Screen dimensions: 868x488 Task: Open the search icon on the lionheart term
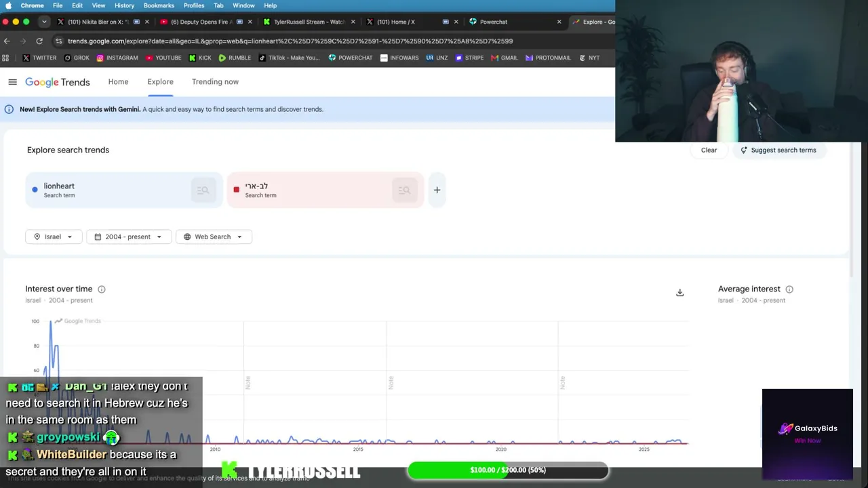[x=203, y=190]
